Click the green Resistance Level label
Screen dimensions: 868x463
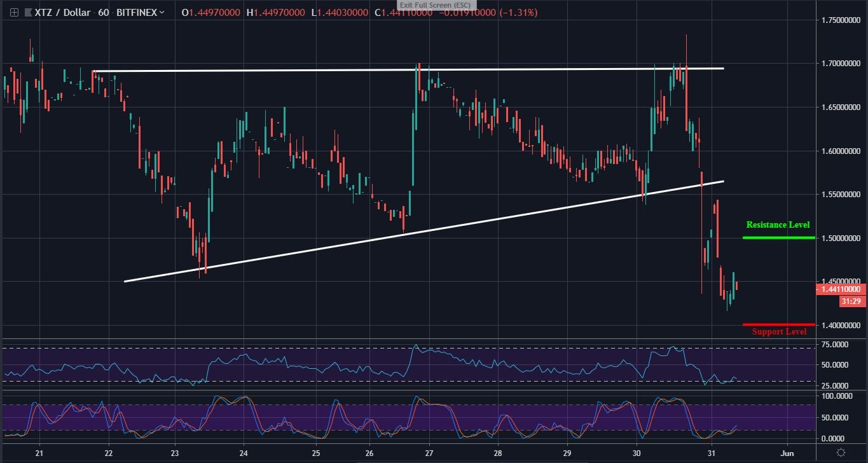[x=778, y=225]
